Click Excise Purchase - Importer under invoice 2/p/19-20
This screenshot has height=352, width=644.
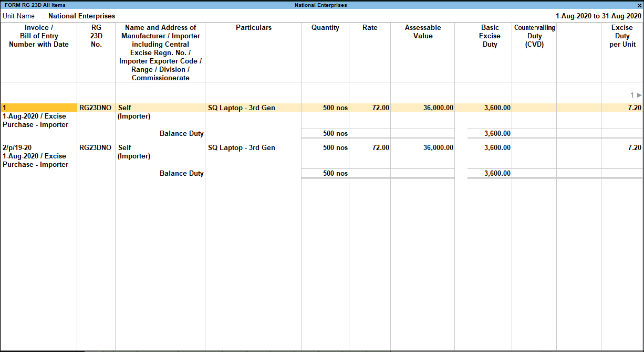36,161
